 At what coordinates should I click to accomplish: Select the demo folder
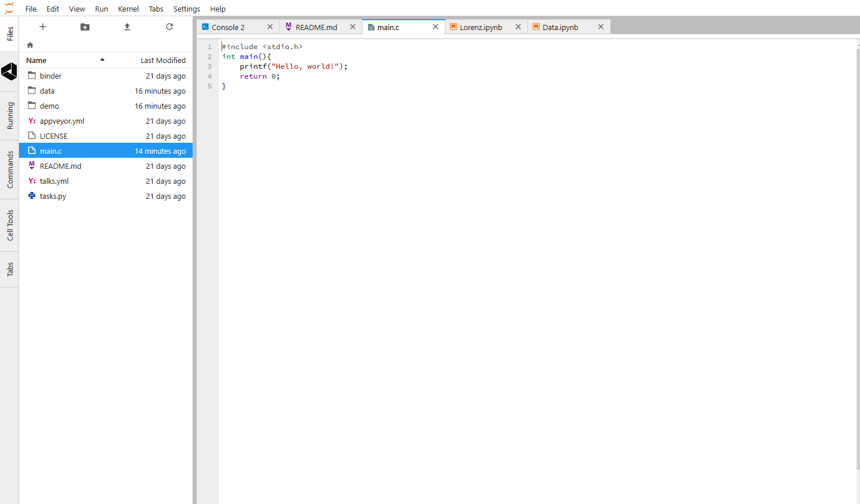coord(106,106)
